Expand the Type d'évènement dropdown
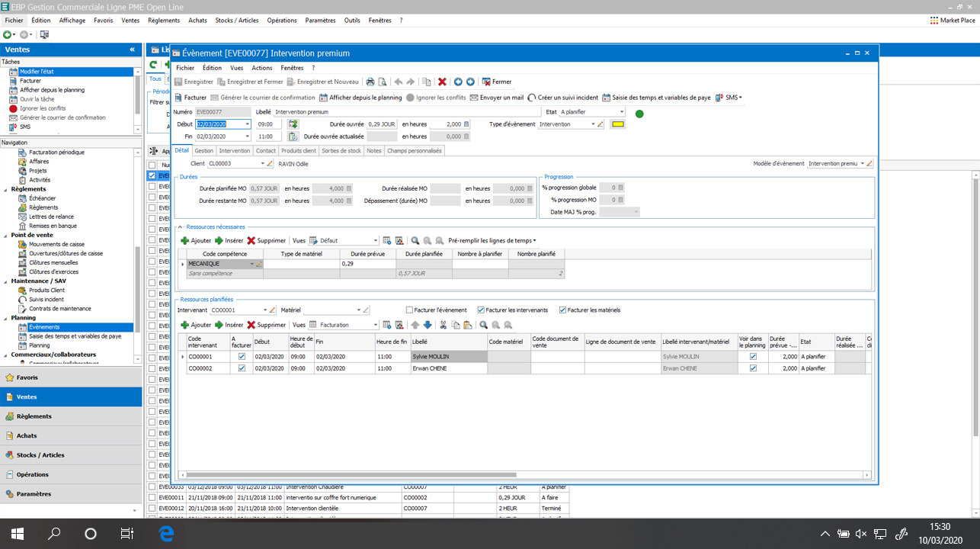 pos(592,124)
